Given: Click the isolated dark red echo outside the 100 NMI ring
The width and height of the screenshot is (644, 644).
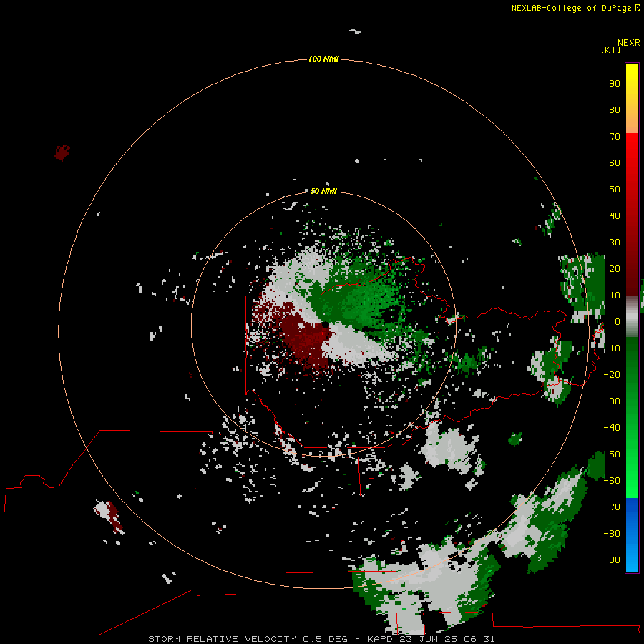Looking at the screenshot, I should 62,152.
